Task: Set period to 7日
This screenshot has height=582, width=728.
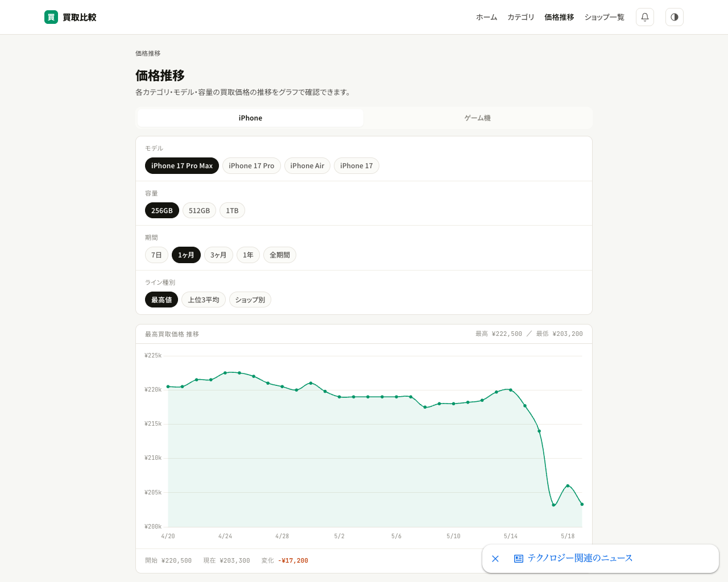Action: [x=156, y=255]
